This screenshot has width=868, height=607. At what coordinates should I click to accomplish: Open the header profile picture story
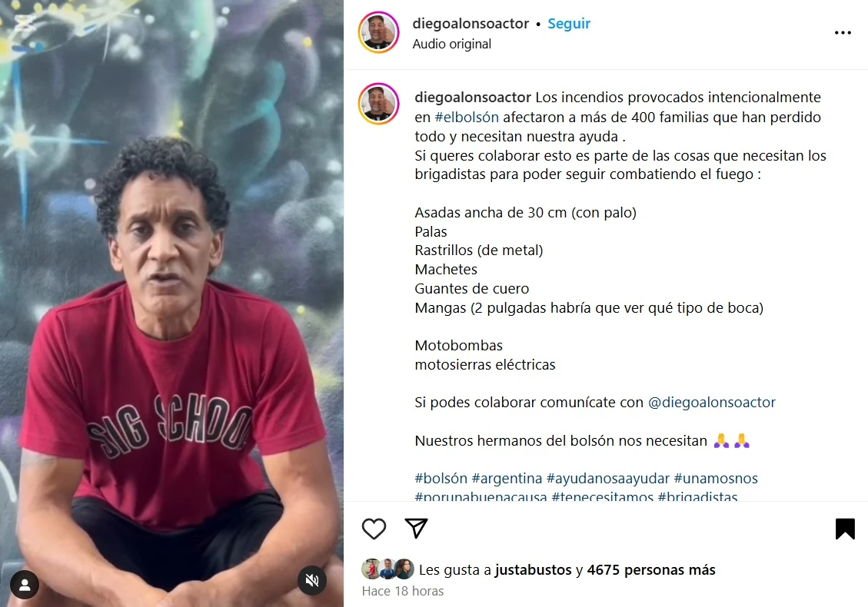[x=378, y=32]
